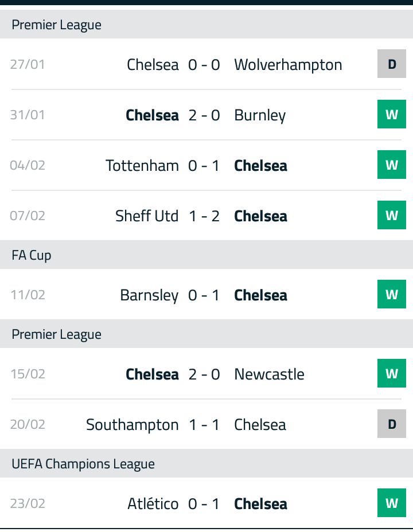Viewport: 413px width, 532px height.
Task: Click the W badge for Chelsea vs Burnley
Action: click(392, 114)
